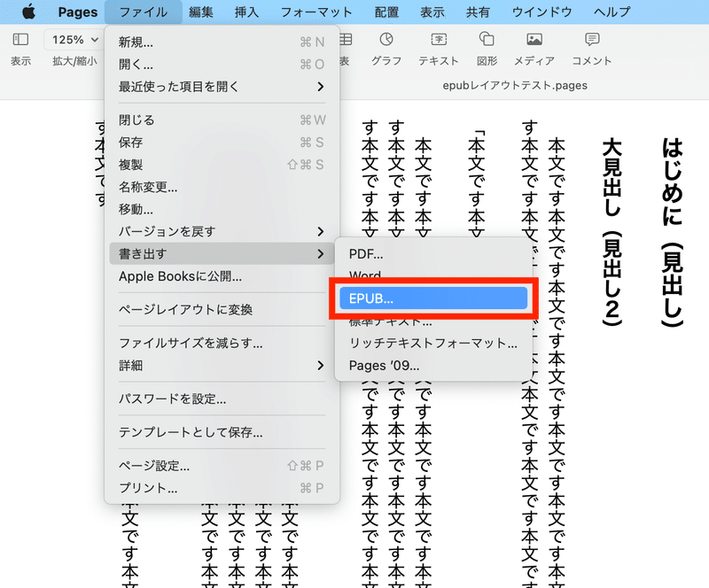Click the メディア media icon
The image size is (709, 588).
534,39
